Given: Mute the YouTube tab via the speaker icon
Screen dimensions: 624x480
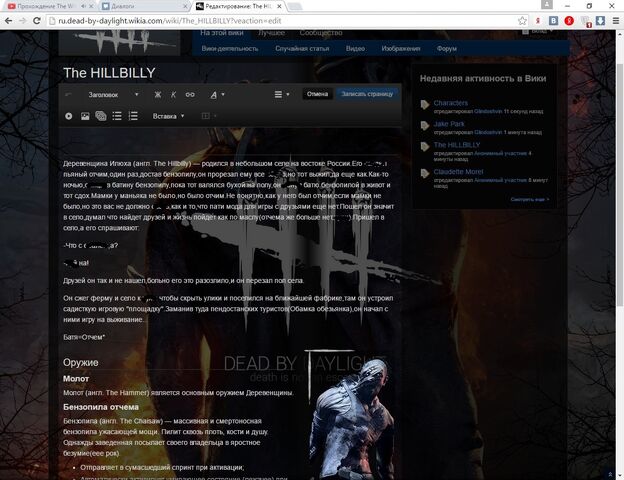Looking at the screenshot, I should click(83, 6).
